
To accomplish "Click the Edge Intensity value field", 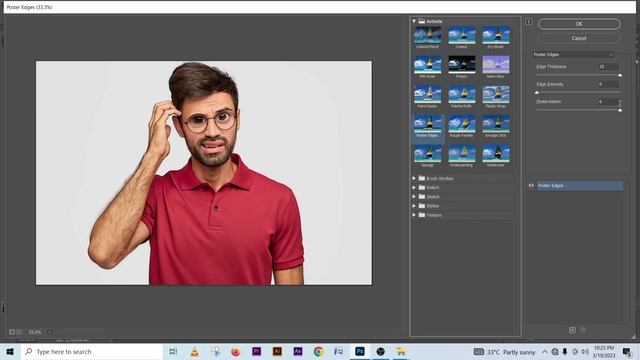I will click(609, 84).
